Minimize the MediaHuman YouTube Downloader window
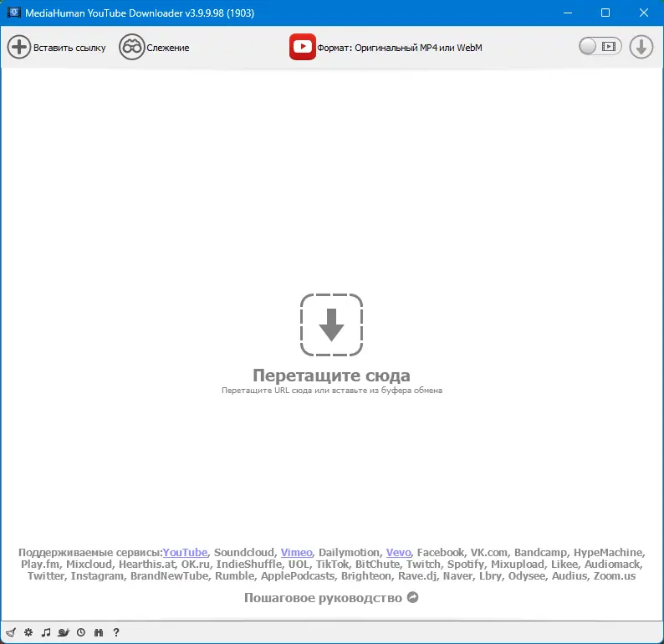 [x=568, y=13]
